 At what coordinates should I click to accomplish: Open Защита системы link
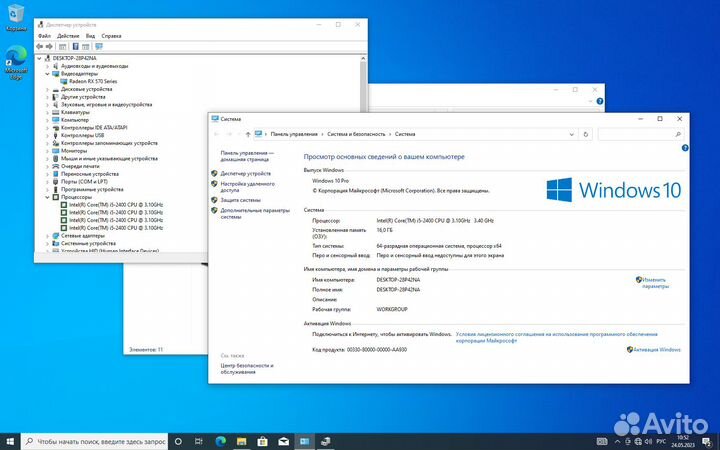(x=240, y=200)
